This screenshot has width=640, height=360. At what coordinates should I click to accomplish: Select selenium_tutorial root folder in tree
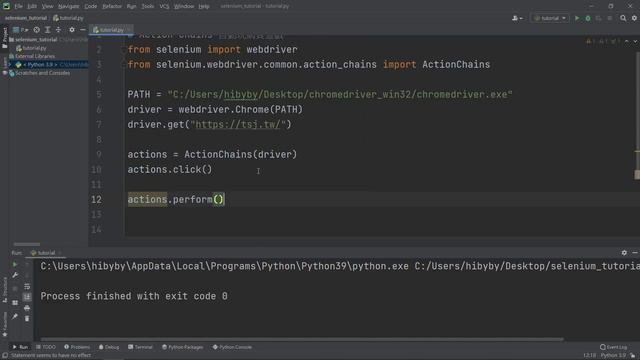coord(36,40)
